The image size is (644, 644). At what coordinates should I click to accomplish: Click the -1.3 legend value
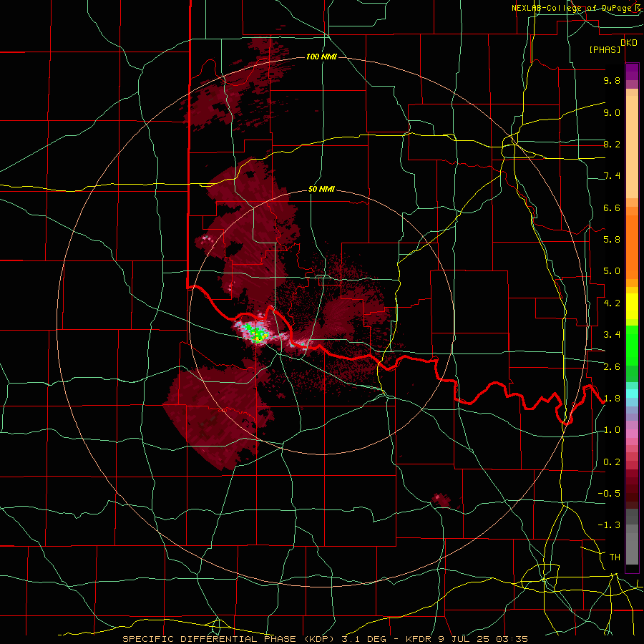point(609,525)
